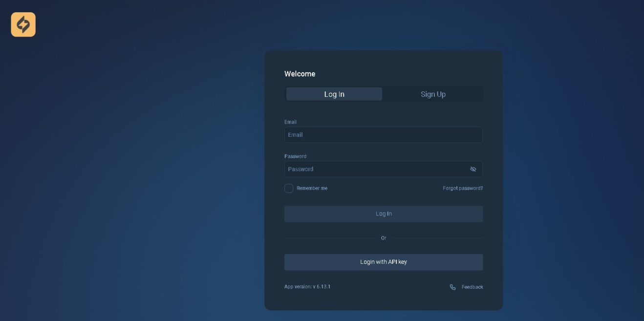Click the Password field label
The width and height of the screenshot is (644, 321).
[x=295, y=156]
